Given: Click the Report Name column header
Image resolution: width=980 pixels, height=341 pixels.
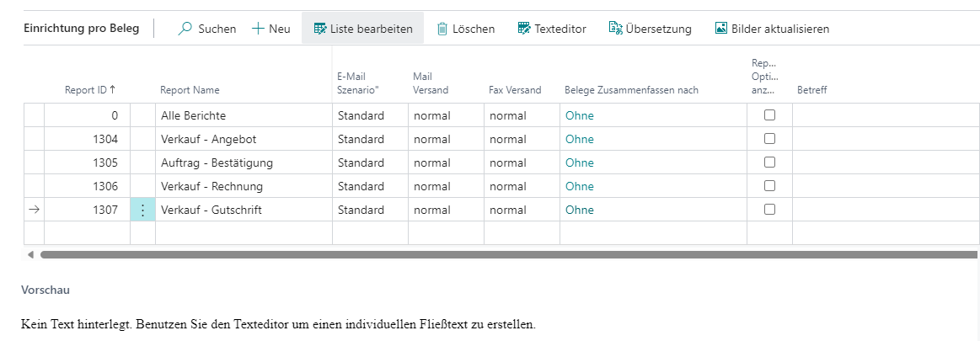Looking at the screenshot, I should coord(190,90).
